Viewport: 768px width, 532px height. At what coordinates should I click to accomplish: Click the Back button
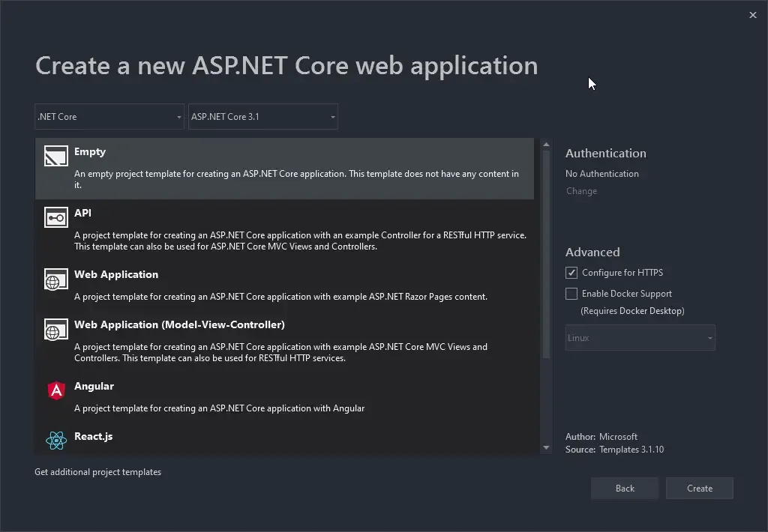click(625, 488)
